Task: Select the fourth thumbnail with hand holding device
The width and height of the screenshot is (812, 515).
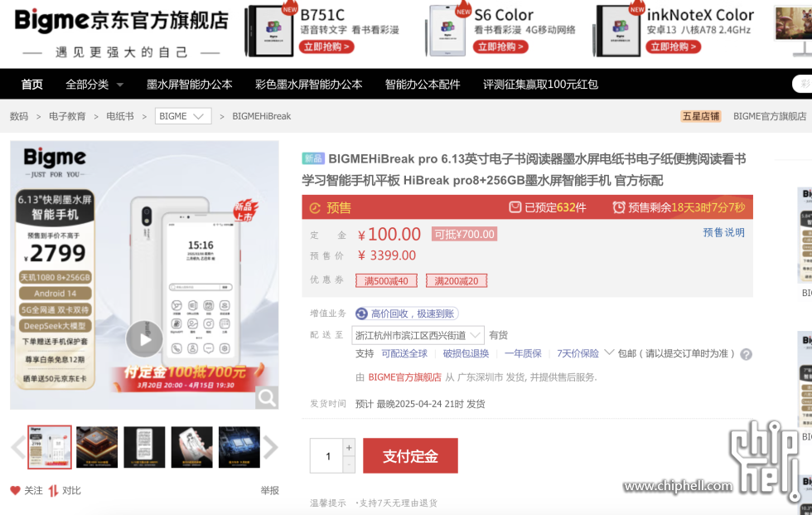Action: coord(191,447)
